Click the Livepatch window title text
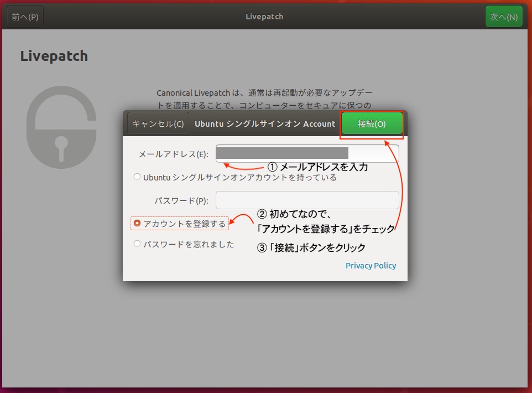This screenshot has height=393, width=532. (x=264, y=17)
